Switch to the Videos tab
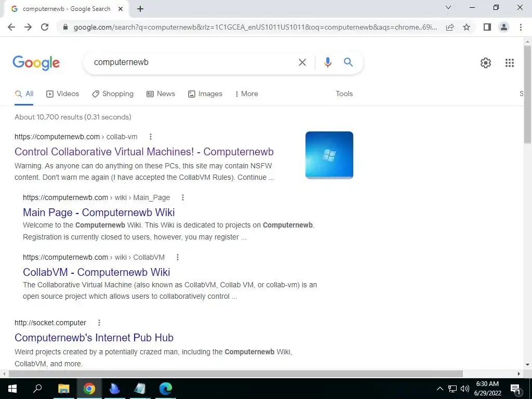Viewport: 532px width, 399px height. tap(62, 94)
